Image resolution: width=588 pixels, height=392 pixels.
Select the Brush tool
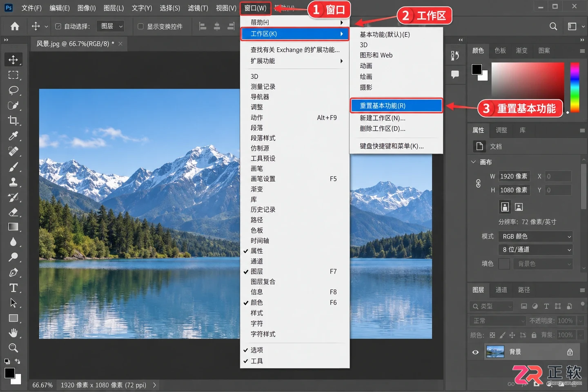coord(13,167)
